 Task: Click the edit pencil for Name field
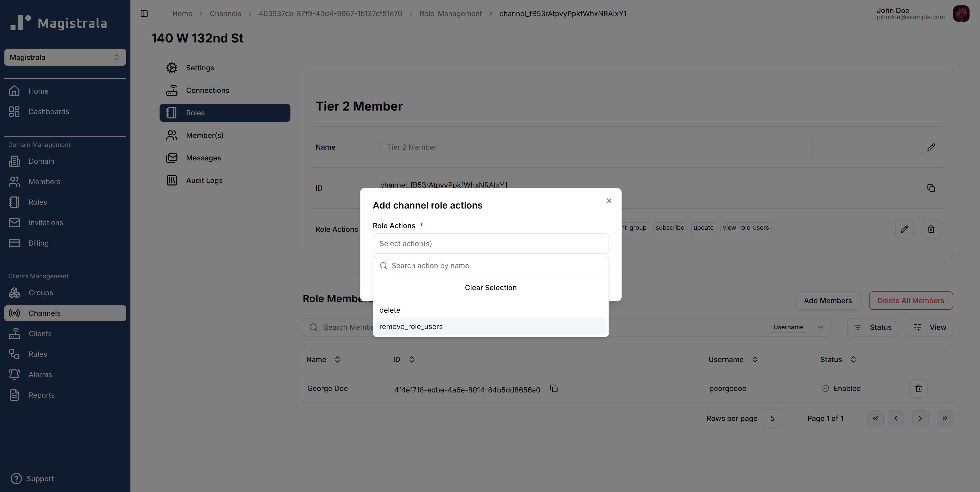[x=931, y=147]
